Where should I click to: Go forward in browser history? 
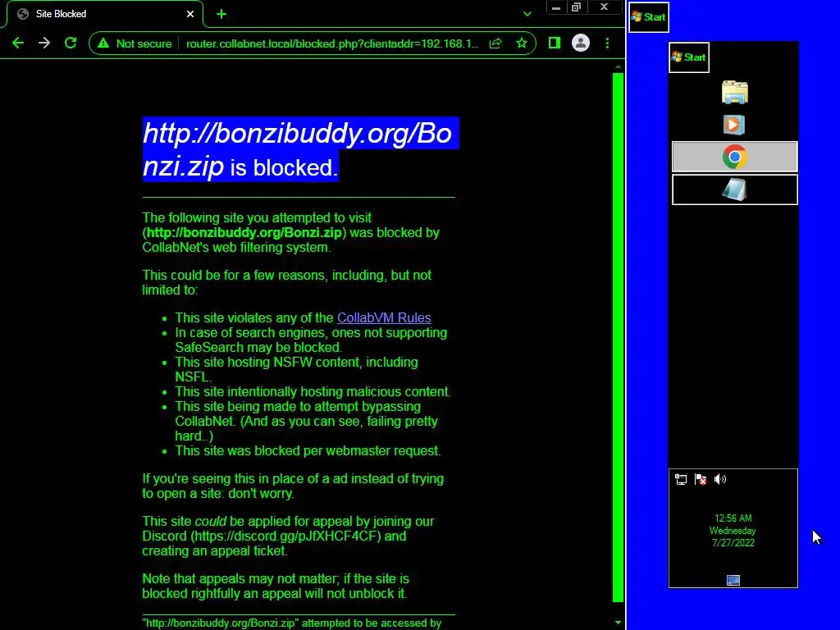tap(44, 43)
